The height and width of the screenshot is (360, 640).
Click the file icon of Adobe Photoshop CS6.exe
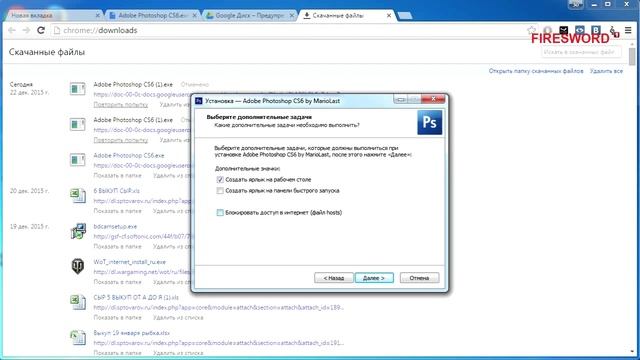78,160
